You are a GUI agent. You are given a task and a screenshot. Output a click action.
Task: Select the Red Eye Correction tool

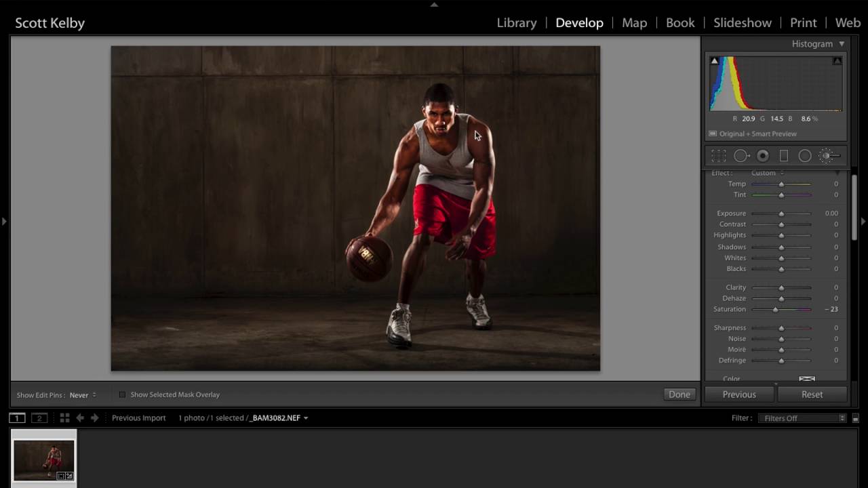[x=763, y=156]
